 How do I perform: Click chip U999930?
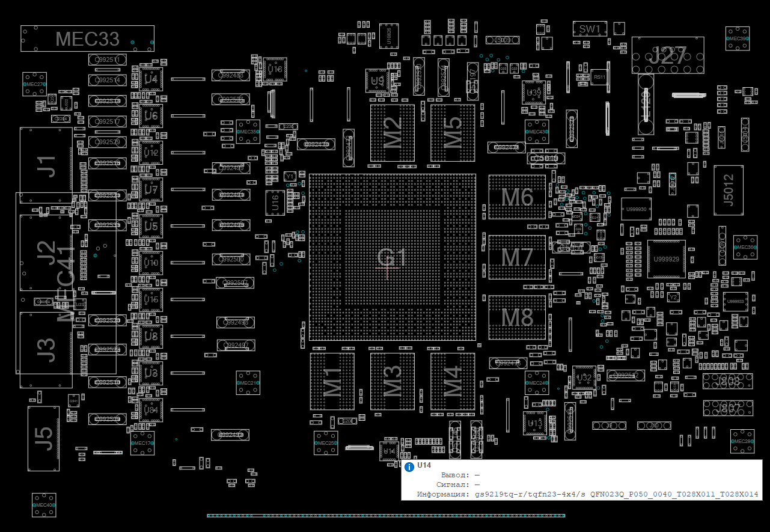point(636,209)
